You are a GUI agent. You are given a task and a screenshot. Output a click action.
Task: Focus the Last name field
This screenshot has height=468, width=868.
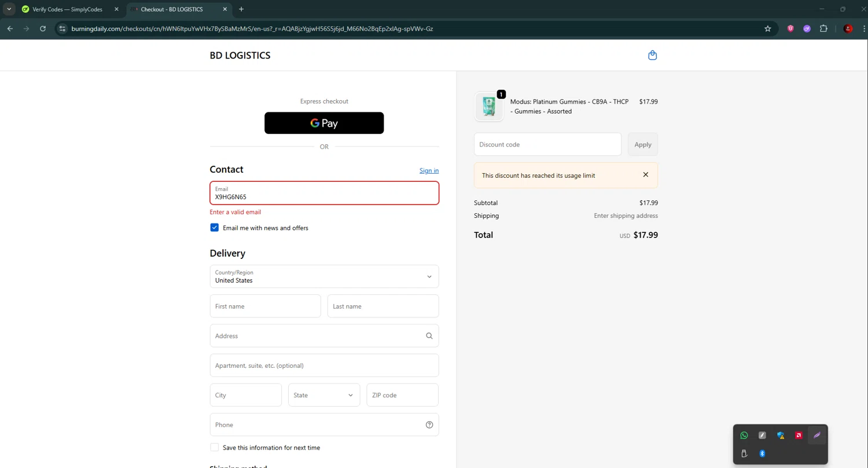383,306
